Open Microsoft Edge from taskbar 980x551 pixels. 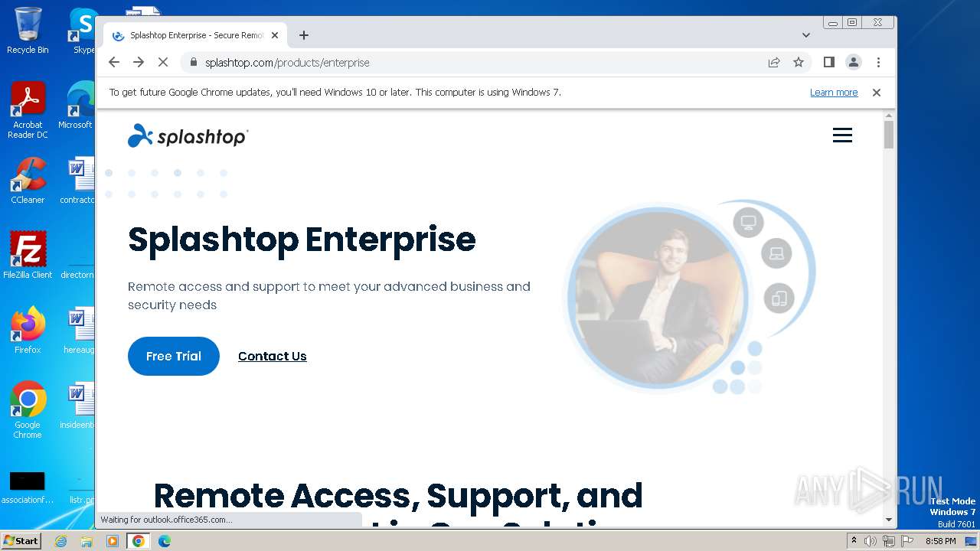pyautogui.click(x=165, y=541)
